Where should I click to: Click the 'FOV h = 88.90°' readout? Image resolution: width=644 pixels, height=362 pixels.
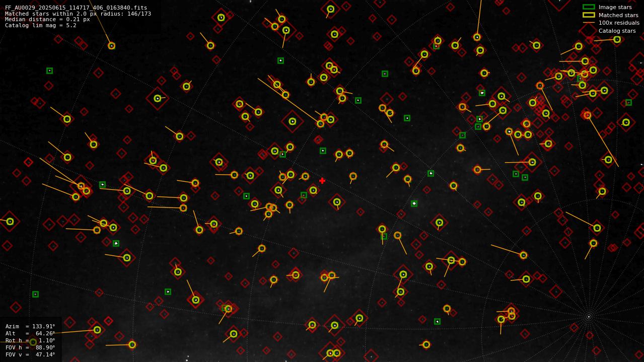point(30,347)
